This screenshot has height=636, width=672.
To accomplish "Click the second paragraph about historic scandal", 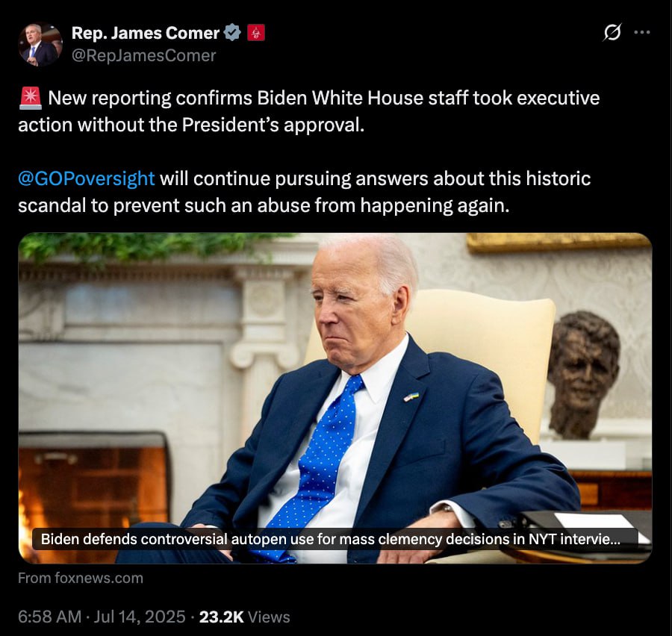I will (305, 192).
